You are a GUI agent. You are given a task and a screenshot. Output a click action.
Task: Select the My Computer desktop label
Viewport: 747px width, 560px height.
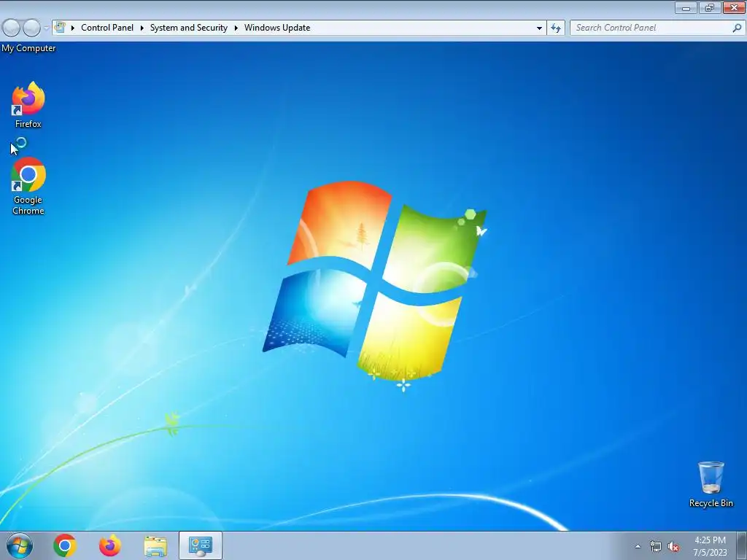point(28,48)
